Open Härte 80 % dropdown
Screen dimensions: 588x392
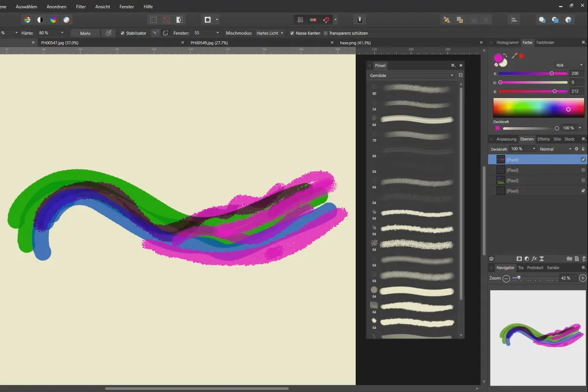pos(62,33)
